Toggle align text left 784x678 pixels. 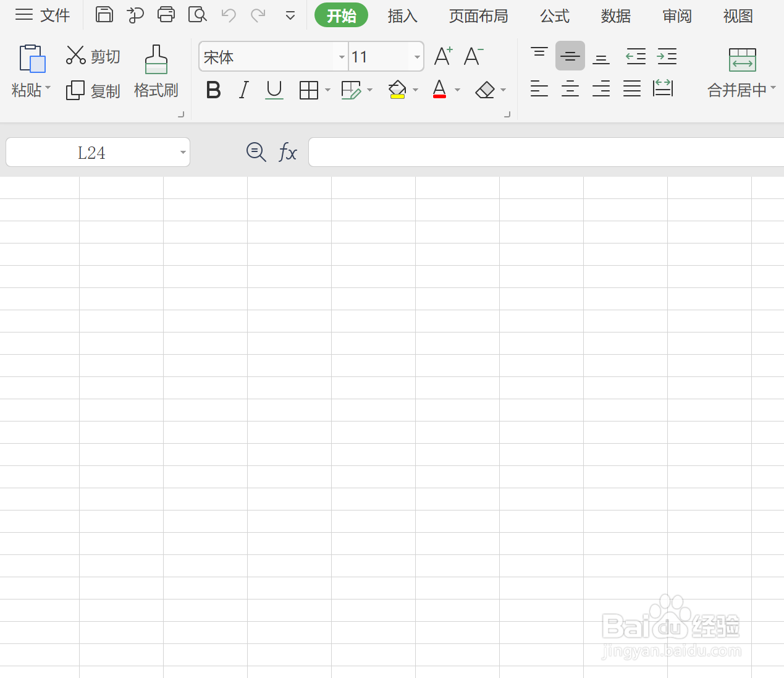[539, 89]
